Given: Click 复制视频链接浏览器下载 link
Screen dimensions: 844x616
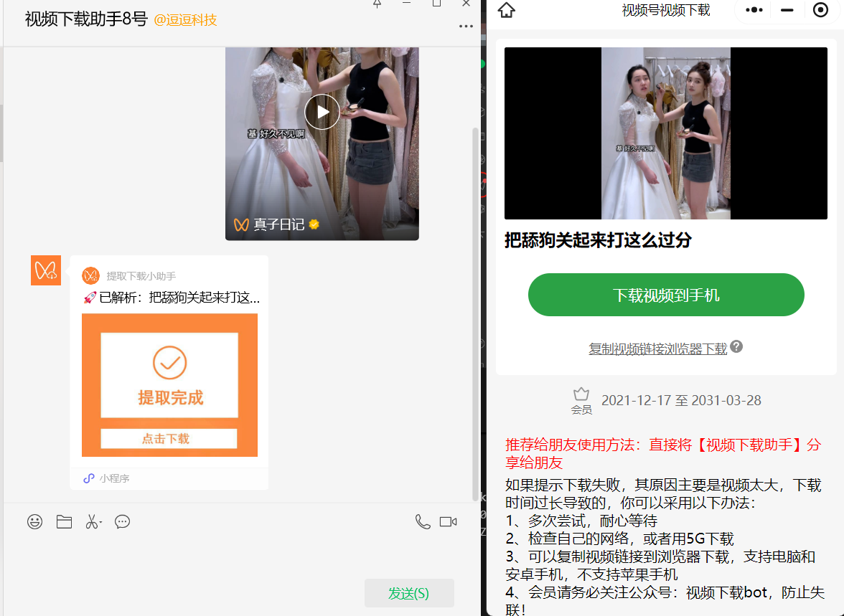Looking at the screenshot, I should coord(657,349).
